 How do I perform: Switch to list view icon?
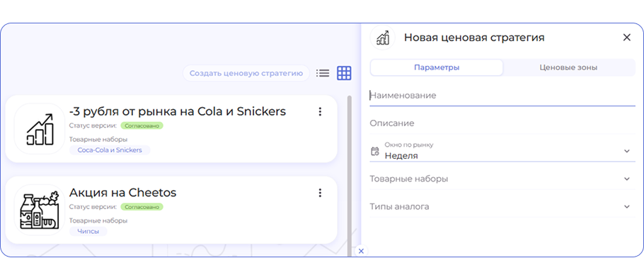tap(323, 73)
